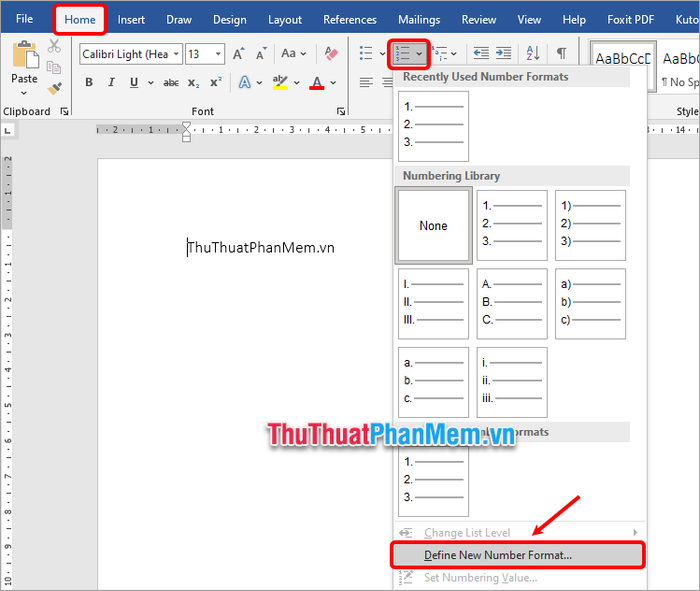Open the font name dropdown
This screenshot has height=591, width=700.
pyautogui.click(x=176, y=54)
